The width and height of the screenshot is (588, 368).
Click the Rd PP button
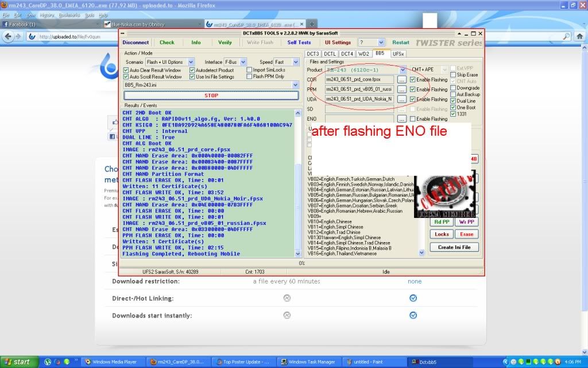(442, 222)
